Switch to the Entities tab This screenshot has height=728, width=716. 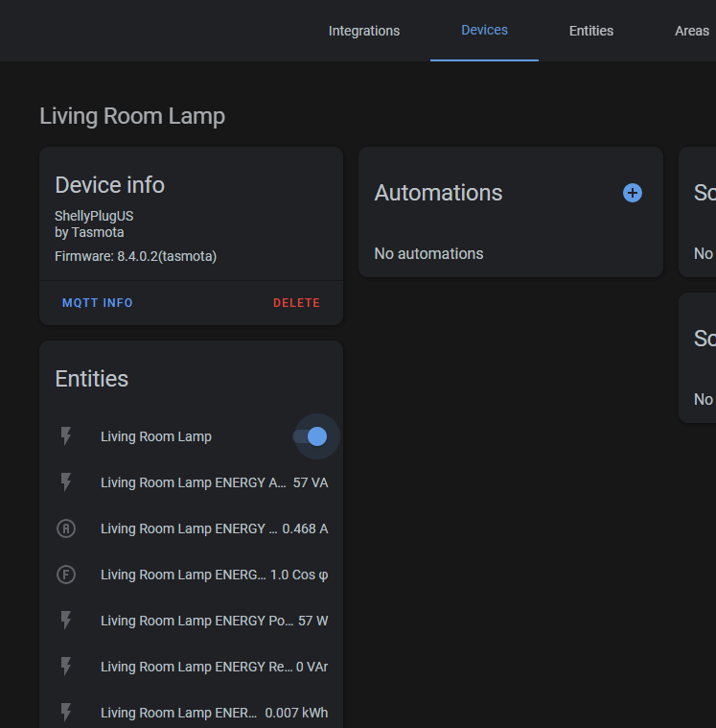pyautogui.click(x=591, y=31)
